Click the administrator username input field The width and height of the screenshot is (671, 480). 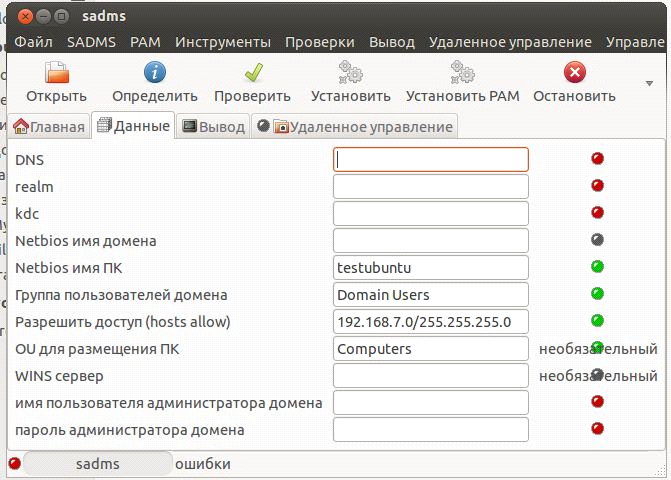coord(431,403)
